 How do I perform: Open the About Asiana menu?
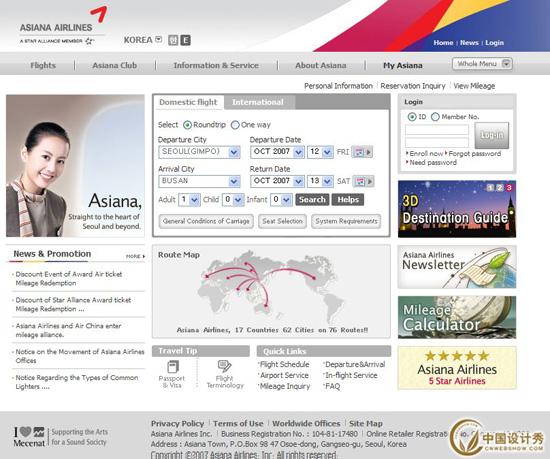point(321,65)
